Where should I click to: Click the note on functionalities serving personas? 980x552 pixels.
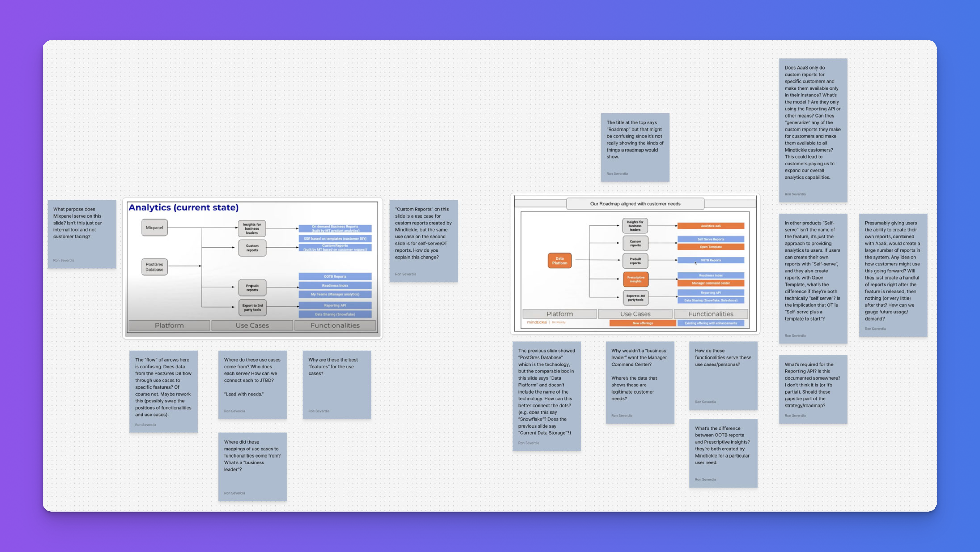pos(723,375)
